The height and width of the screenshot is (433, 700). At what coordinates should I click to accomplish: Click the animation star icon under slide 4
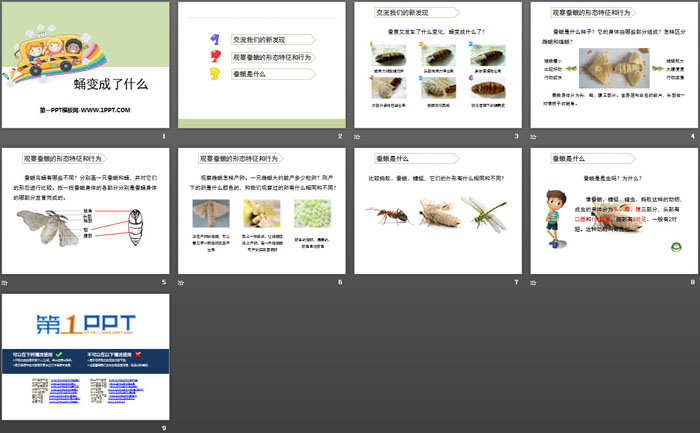[533, 137]
